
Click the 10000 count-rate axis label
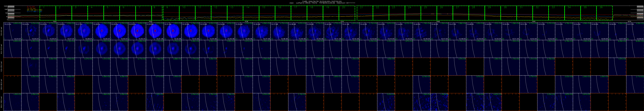coord(5,6)
